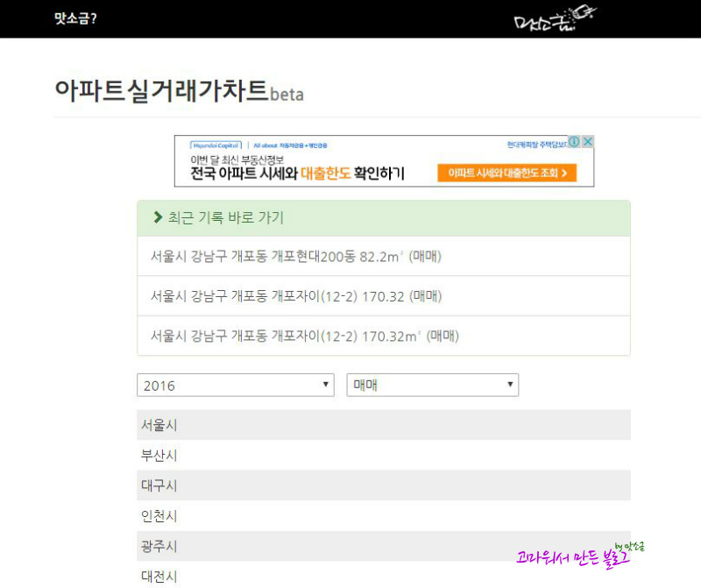Close the Hyundai Capital ad banner
The width and height of the screenshot is (701, 588).
click(588, 142)
